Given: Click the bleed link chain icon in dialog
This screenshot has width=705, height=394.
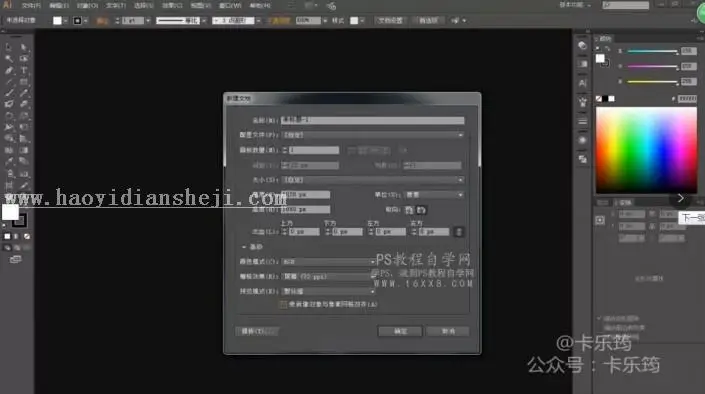Looking at the screenshot, I should pos(459,232).
